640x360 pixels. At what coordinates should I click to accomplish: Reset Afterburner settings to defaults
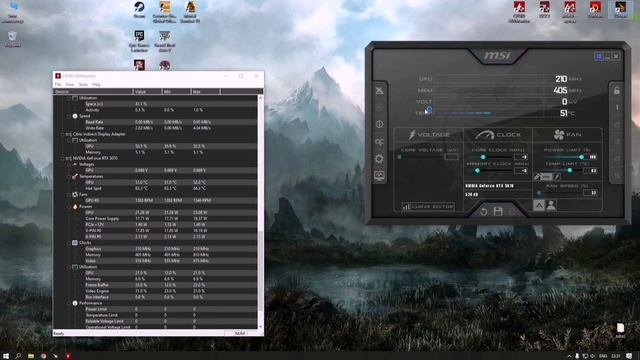point(484,211)
